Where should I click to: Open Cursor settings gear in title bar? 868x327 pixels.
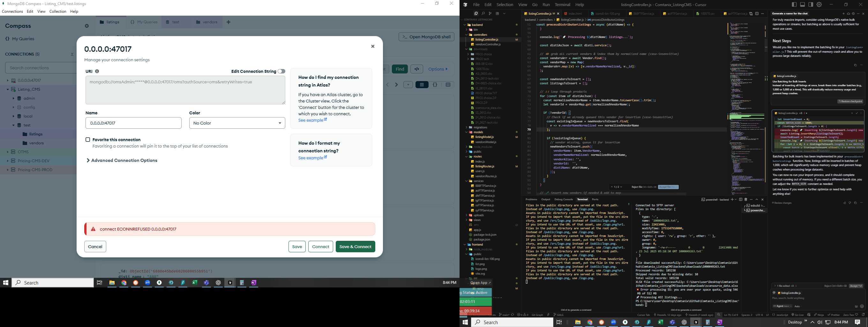coord(819,4)
